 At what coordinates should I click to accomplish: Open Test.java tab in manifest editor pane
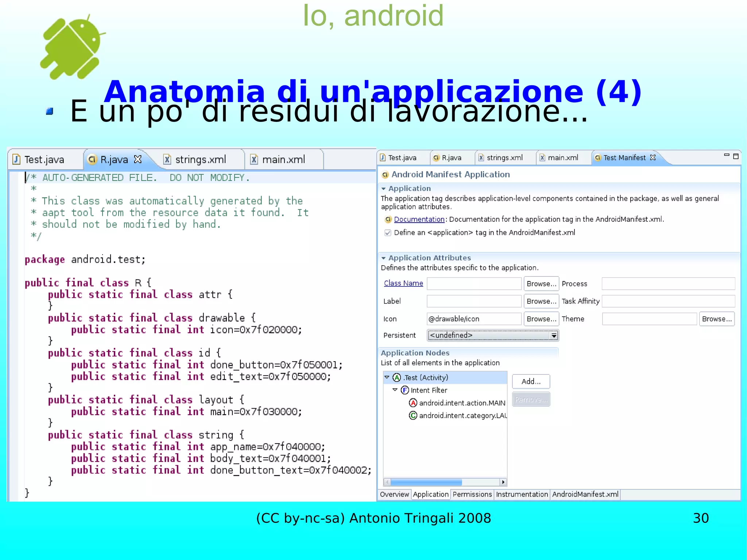[402, 158]
